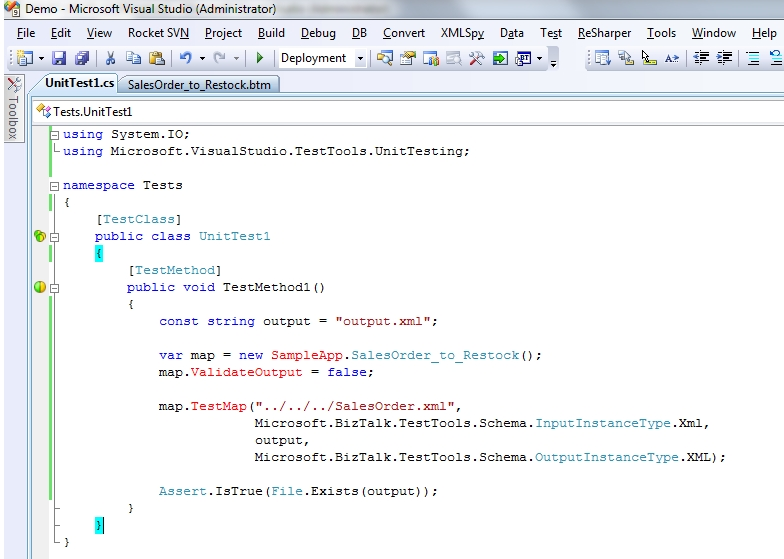Open the File menu
This screenshot has width=784, height=559.
26,33
